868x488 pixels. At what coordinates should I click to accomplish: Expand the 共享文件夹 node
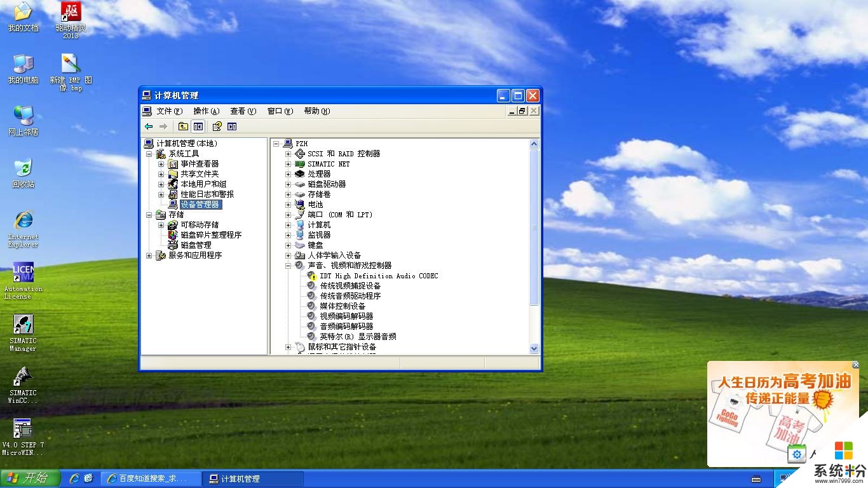tap(161, 174)
